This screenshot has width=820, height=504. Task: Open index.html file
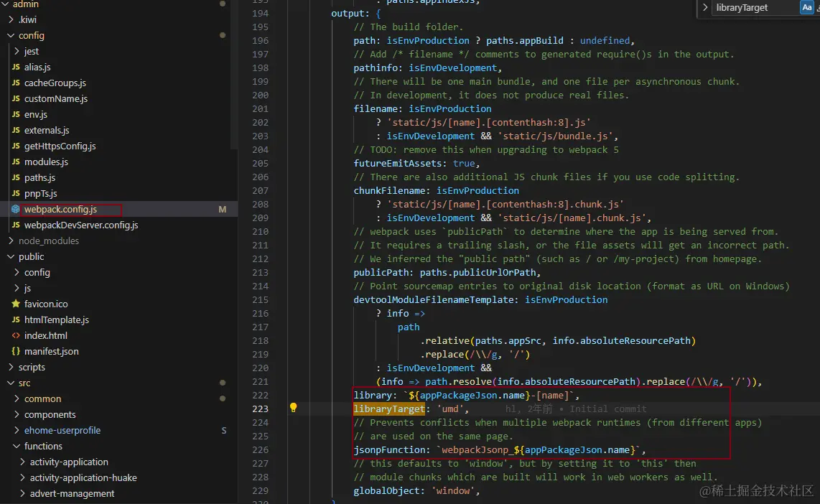[45, 336]
